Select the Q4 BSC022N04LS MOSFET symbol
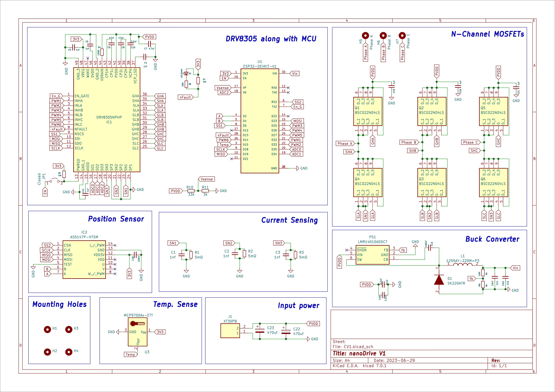 click(368, 183)
